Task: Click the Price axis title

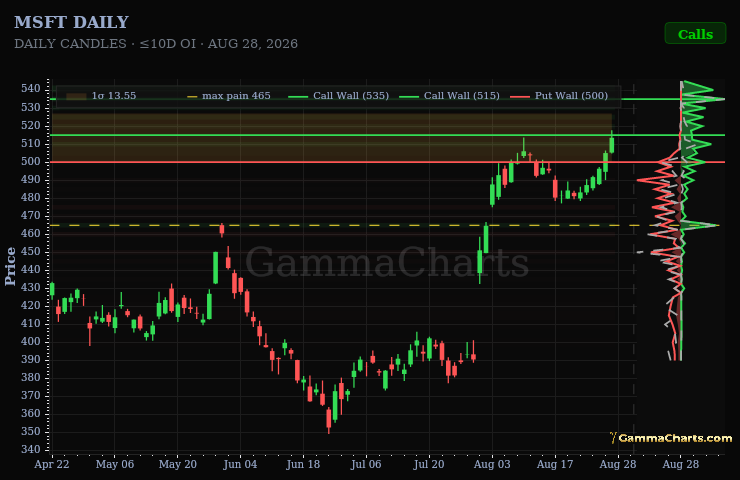Action: tap(10, 267)
